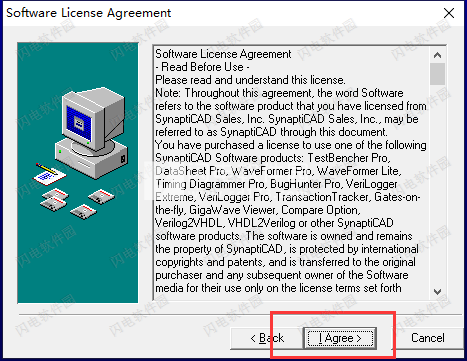Click the I Agree button
The width and height of the screenshot is (467, 361).
coord(340,338)
